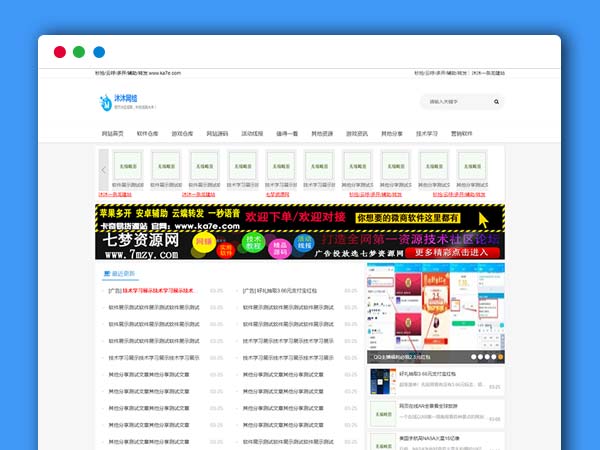The image size is (600, 450).
Task: Open 营销软件 in the navigation bar
Action: 461,134
